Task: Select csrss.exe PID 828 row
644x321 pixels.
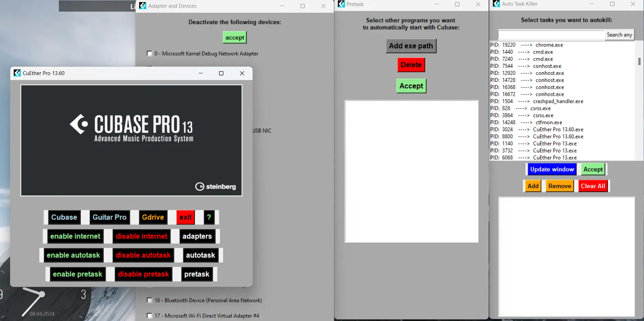Action: [x=562, y=108]
